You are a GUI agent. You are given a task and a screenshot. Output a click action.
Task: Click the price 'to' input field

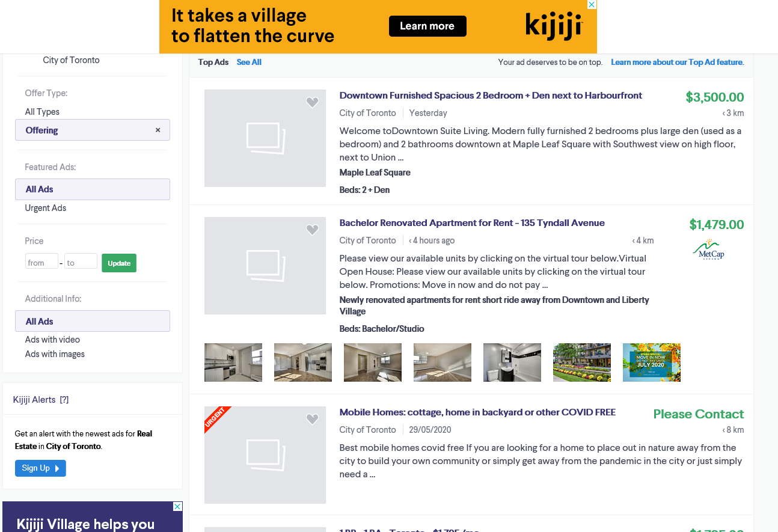coord(81,262)
